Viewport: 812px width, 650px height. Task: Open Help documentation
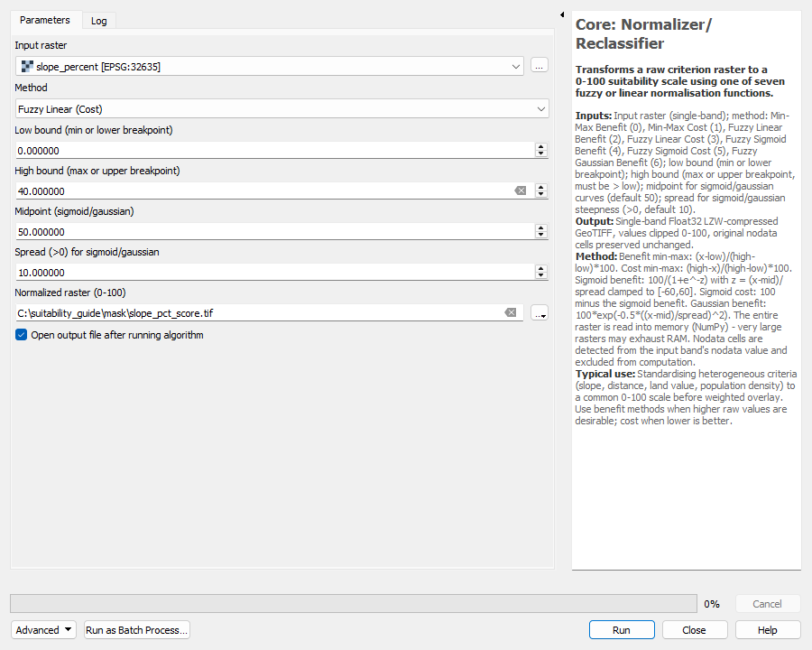pos(768,630)
